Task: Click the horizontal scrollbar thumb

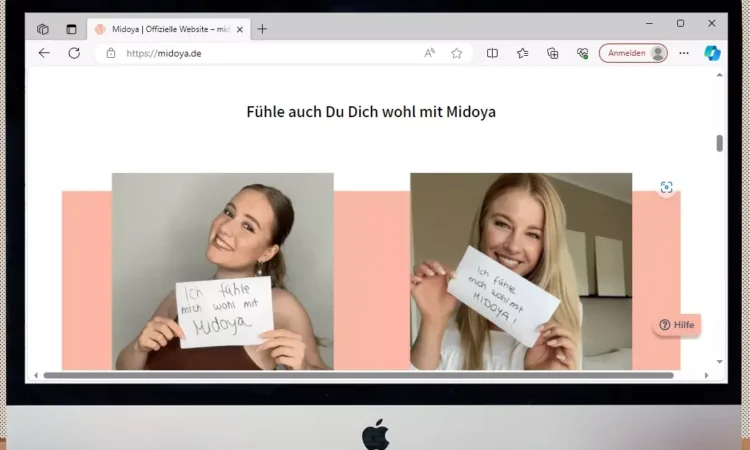Action: (359, 375)
